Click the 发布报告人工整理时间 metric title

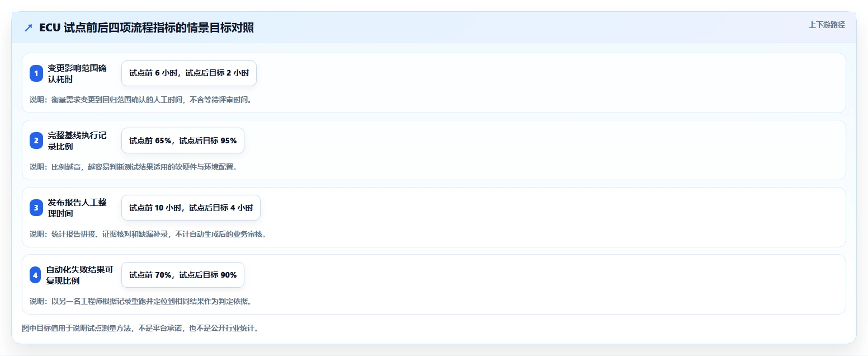coord(77,208)
